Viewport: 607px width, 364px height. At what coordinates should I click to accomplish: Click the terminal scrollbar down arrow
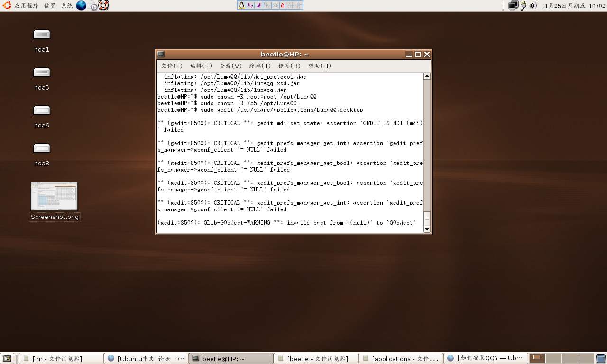tap(427, 229)
